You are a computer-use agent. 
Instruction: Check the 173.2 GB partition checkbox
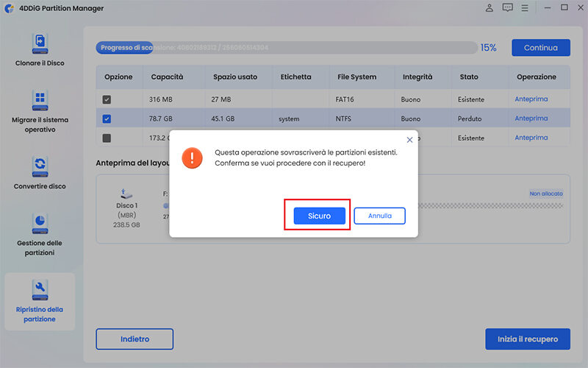107,138
